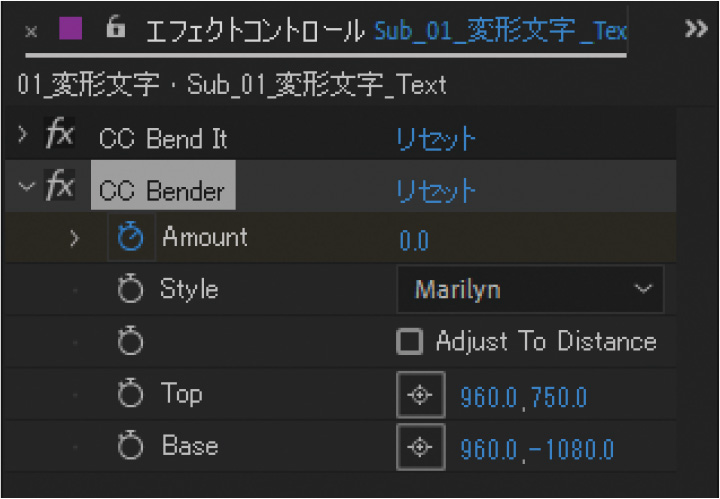Expand the CC Bend It effect
The width and height of the screenshot is (720, 499).
24,137
